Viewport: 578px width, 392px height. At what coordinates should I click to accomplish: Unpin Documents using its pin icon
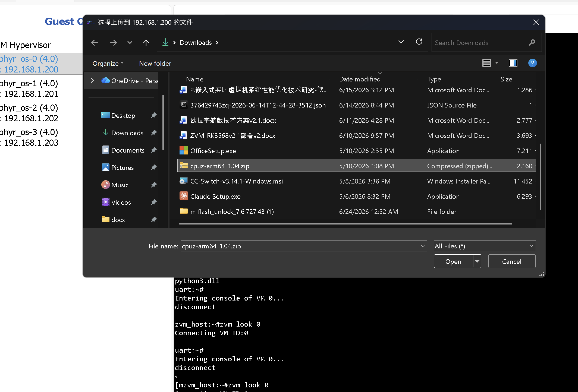click(x=154, y=150)
